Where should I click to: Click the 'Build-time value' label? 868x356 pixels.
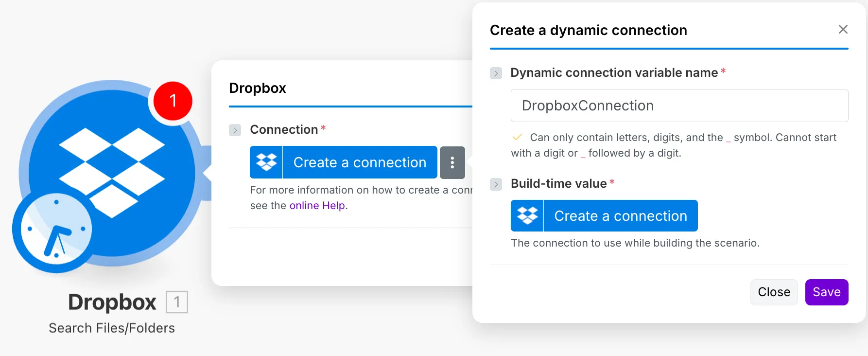click(559, 184)
